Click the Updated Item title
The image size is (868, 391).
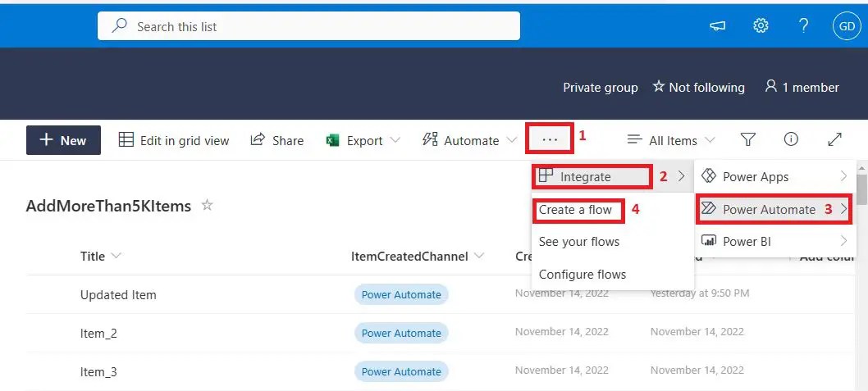[118, 295]
